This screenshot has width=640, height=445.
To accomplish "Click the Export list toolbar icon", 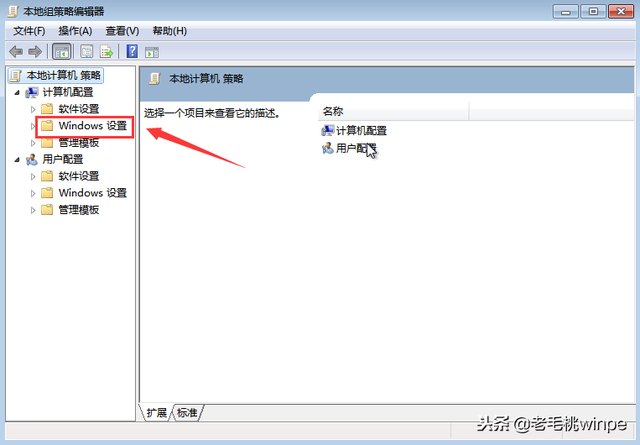I will pos(107,52).
